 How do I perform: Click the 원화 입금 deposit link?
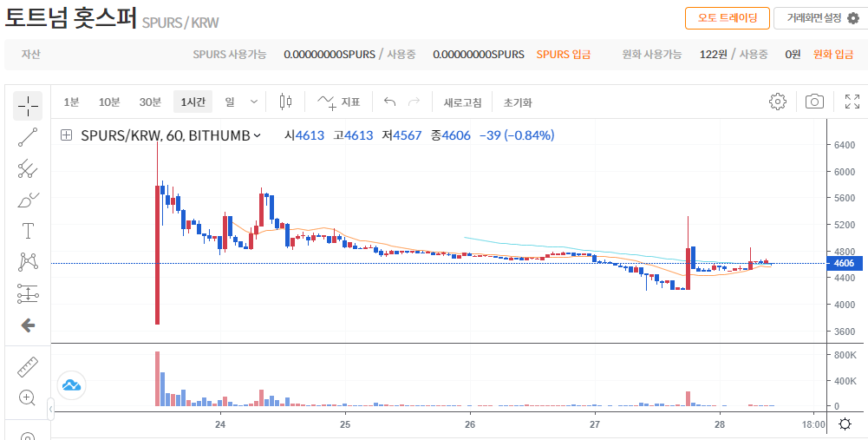(x=833, y=55)
